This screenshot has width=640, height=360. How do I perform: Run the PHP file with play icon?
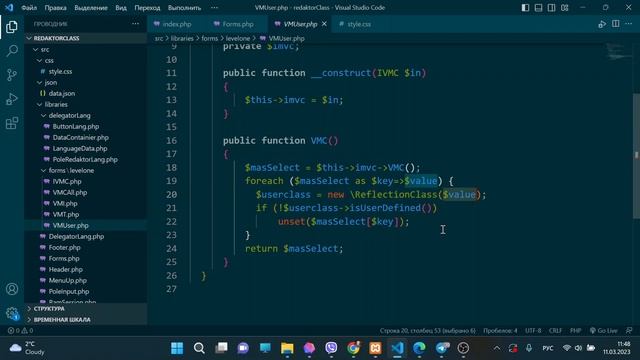(x=602, y=24)
